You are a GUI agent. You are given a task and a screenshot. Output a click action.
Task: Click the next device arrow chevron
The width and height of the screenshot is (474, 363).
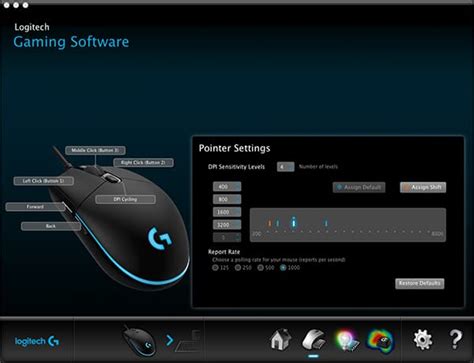(x=170, y=340)
